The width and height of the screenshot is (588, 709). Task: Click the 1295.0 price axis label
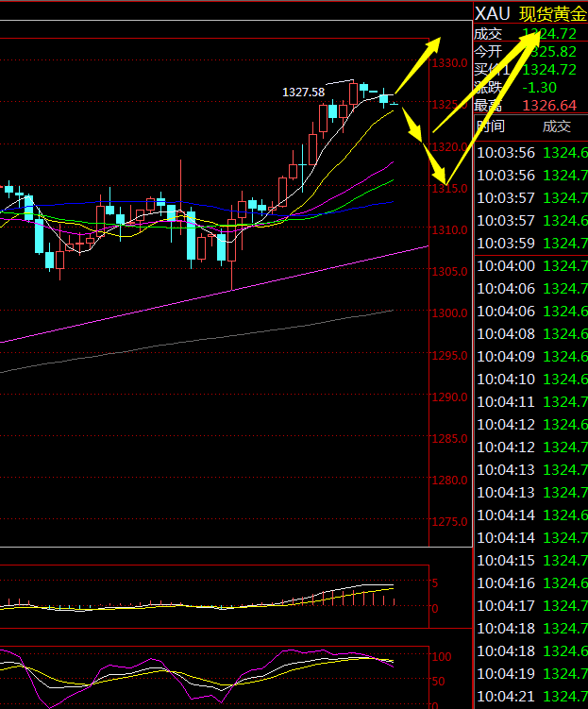click(449, 355)
